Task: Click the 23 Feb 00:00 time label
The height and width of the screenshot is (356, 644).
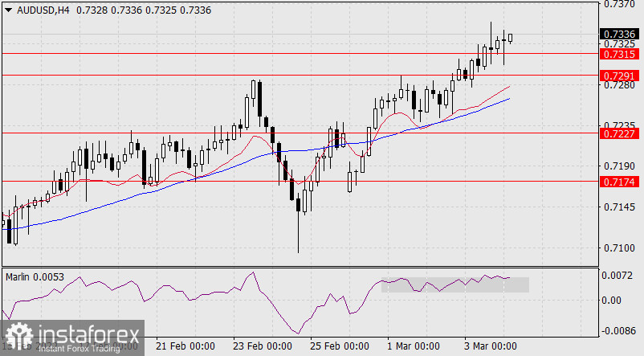Action: (x=263, y=346)
